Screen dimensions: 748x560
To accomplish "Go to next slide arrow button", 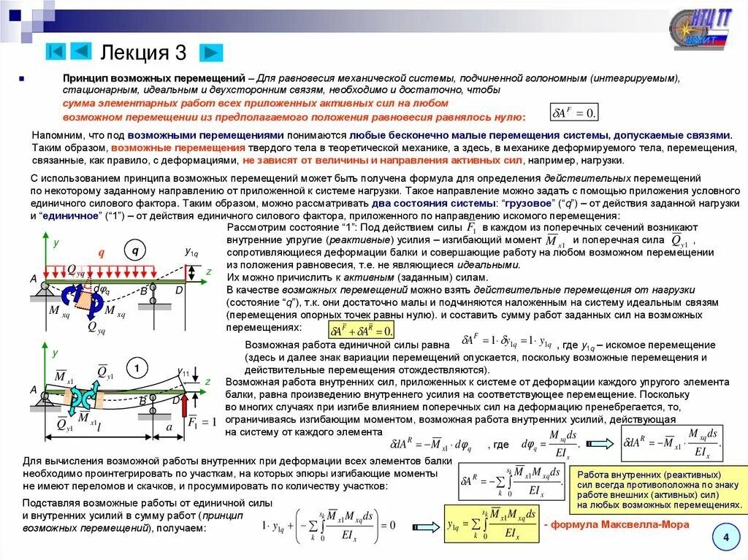I will [x=211, y=53].
